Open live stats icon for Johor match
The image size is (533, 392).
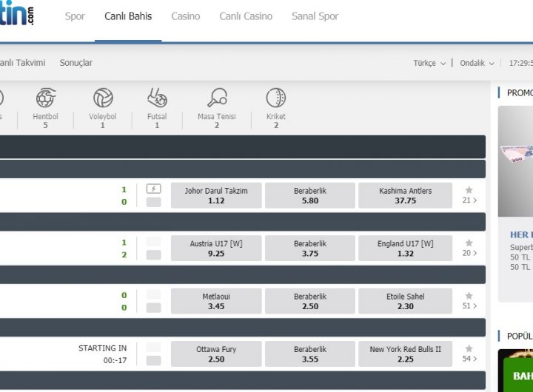(154, 189)
